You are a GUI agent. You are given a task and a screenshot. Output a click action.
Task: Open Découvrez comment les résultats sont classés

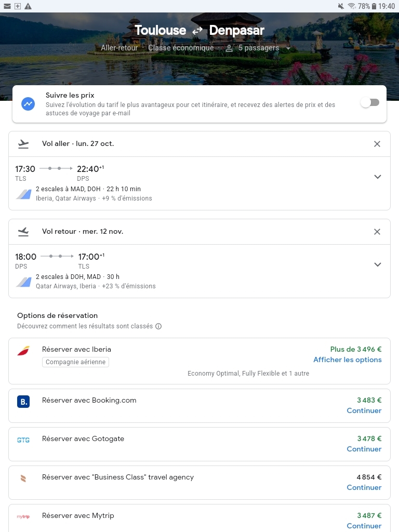(x=85, y=326)
